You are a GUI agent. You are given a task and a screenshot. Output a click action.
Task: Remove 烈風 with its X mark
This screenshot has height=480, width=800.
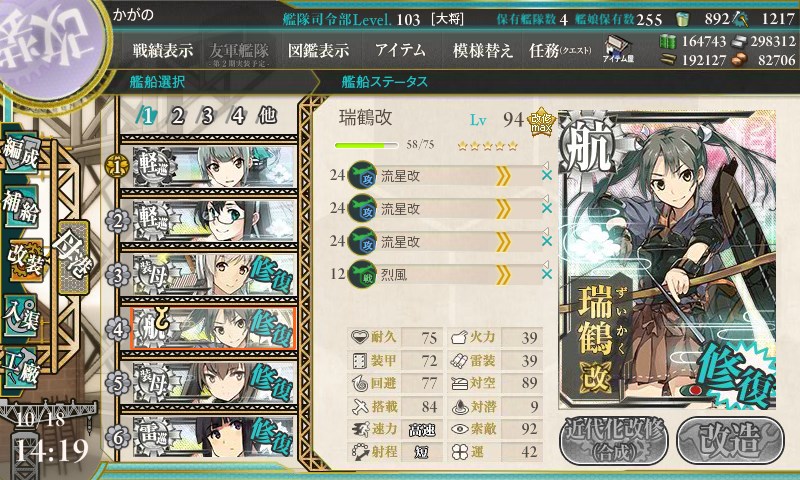tap(546, 274)
